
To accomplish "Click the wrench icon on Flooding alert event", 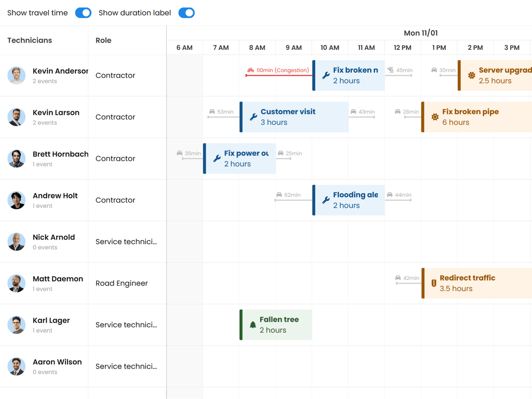I will [326, 200].
